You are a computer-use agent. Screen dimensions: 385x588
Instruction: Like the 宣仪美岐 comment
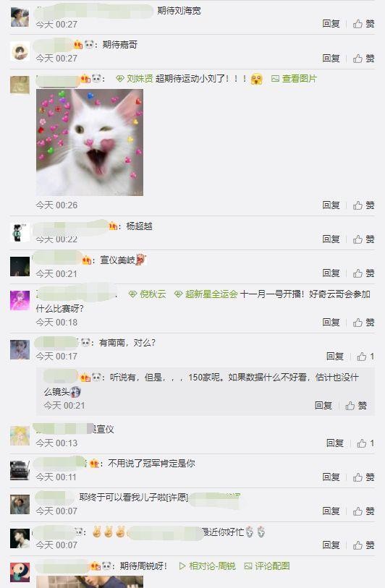point(363,273)
